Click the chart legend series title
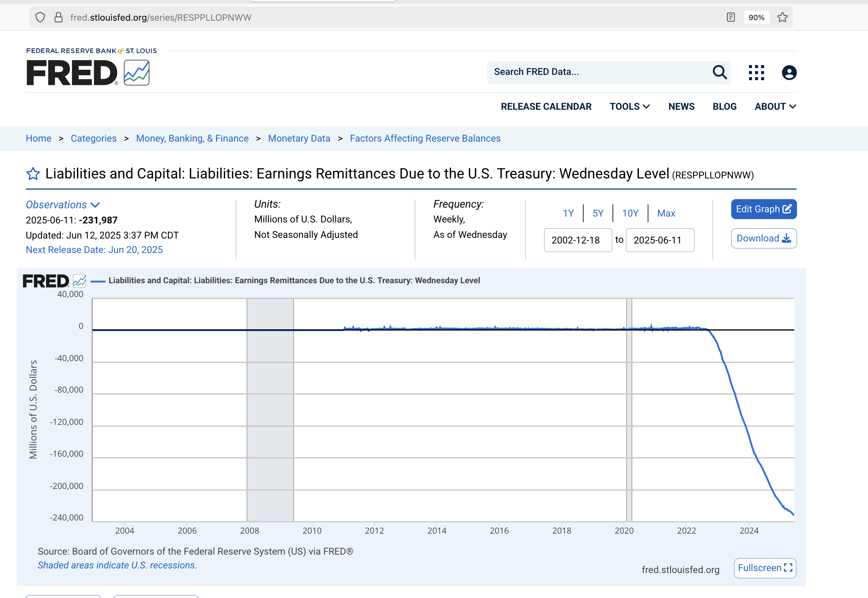Image resolution: width=868 pixels, height=598 pixels. coord(294,280)
